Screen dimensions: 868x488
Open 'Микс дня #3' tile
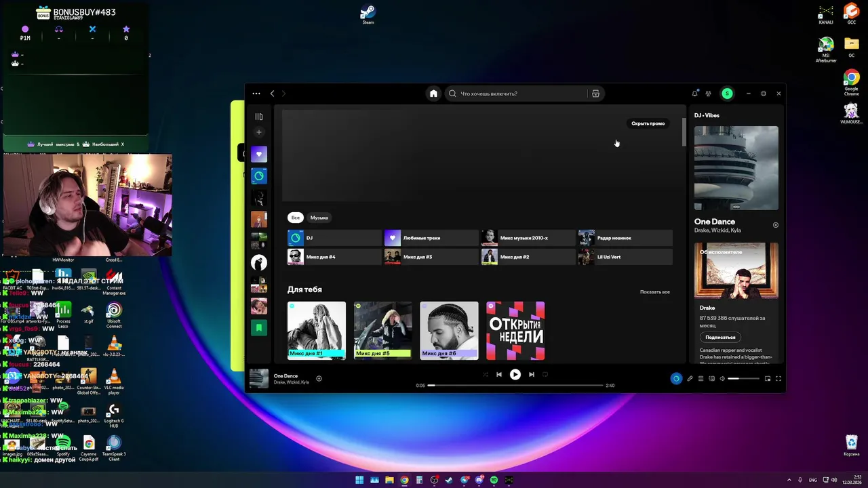[431, 257]
